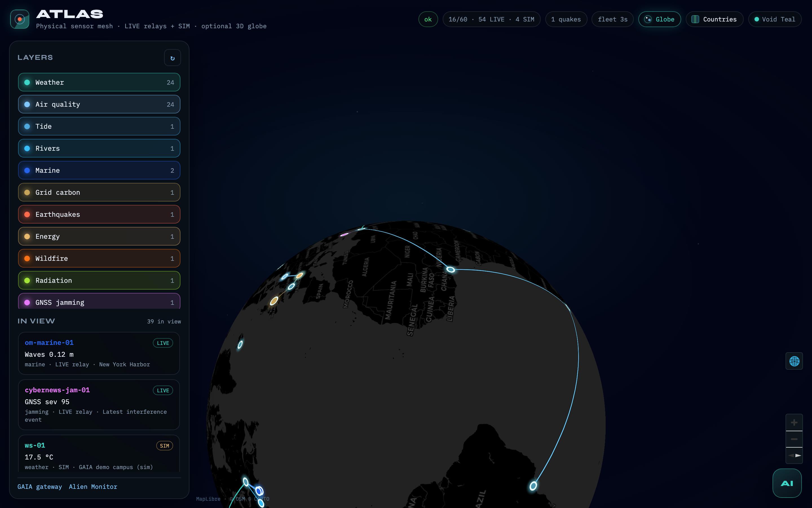Screen dimensions: 812x508
Task: Open the cybernews-jam-01 sensor card
Action: click(x=99, y=404)
